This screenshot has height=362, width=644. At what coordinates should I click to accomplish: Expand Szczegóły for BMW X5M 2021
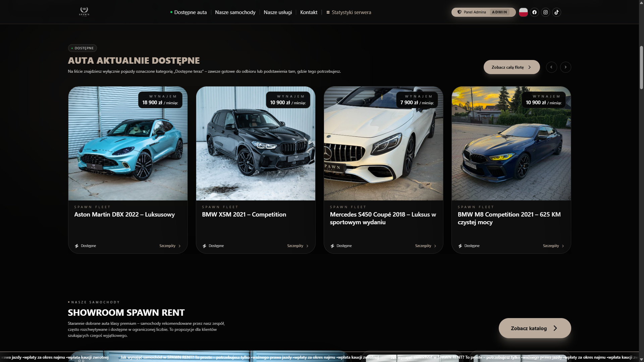(298, 246)
